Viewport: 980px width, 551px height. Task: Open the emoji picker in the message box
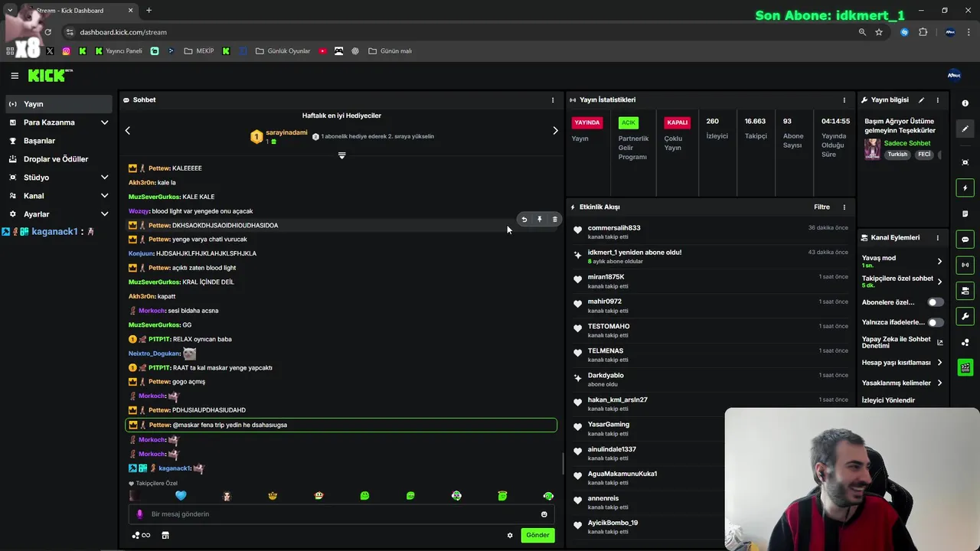[544, 514]
